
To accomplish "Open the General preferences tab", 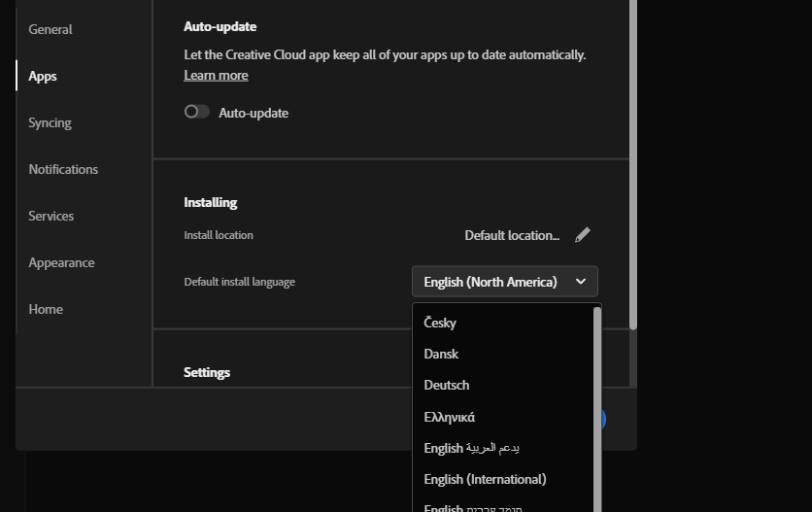I will point(51,29).
